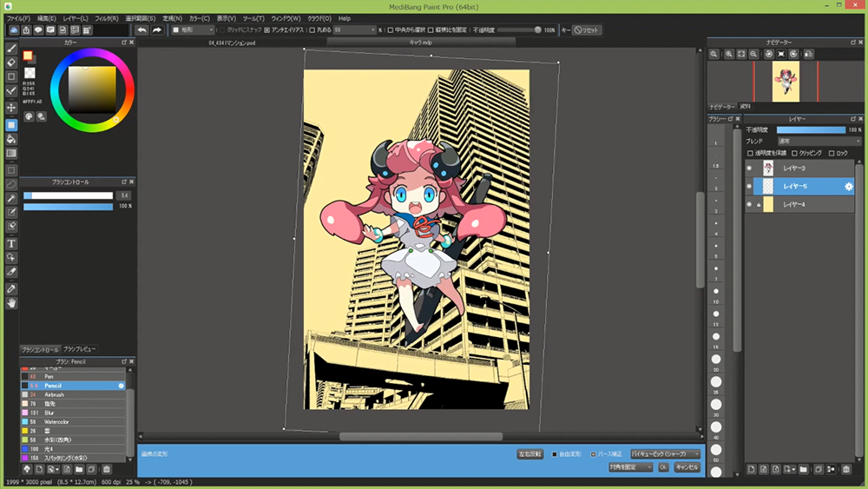The height and width of the screenshot is (489, 868).
Task: Open the Help menu
Action: (345, 18)
